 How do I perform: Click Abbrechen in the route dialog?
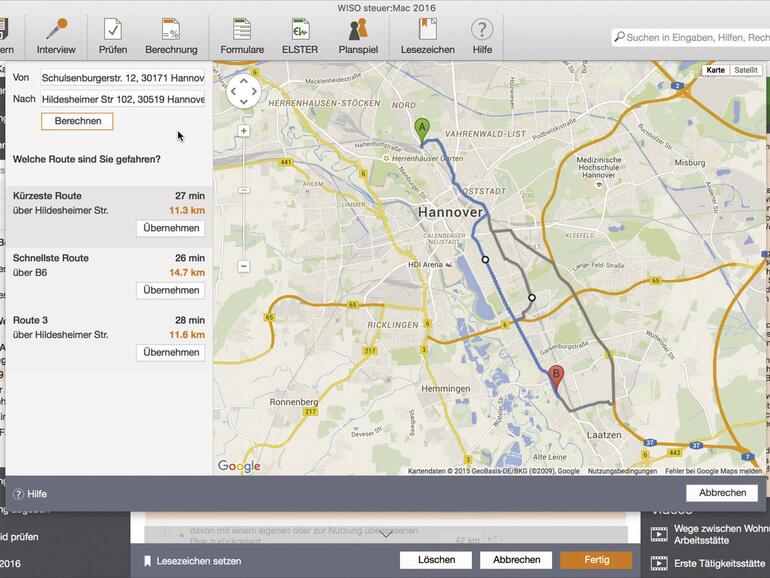pyautogui.click(x=722, y=493)
